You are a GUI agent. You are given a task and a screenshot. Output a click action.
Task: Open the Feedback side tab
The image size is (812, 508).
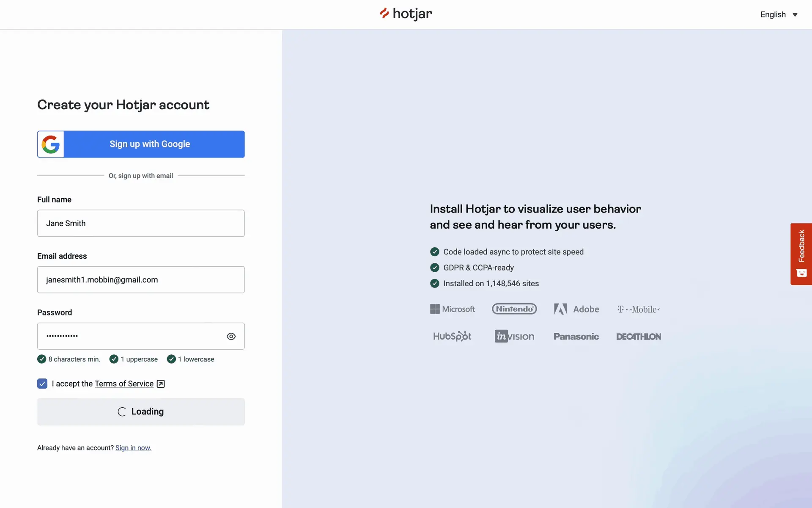coord(801,254)
